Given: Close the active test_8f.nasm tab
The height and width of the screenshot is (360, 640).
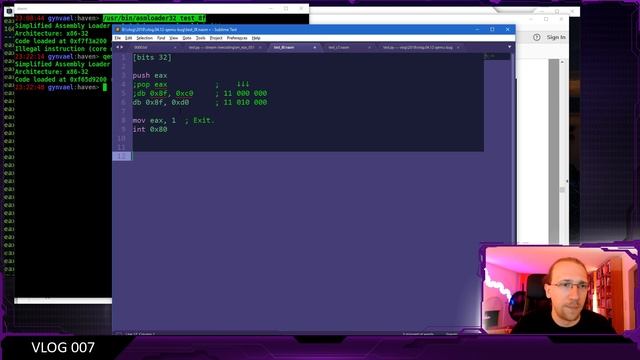Looking at the screenshot, I should tap(314, 48).
